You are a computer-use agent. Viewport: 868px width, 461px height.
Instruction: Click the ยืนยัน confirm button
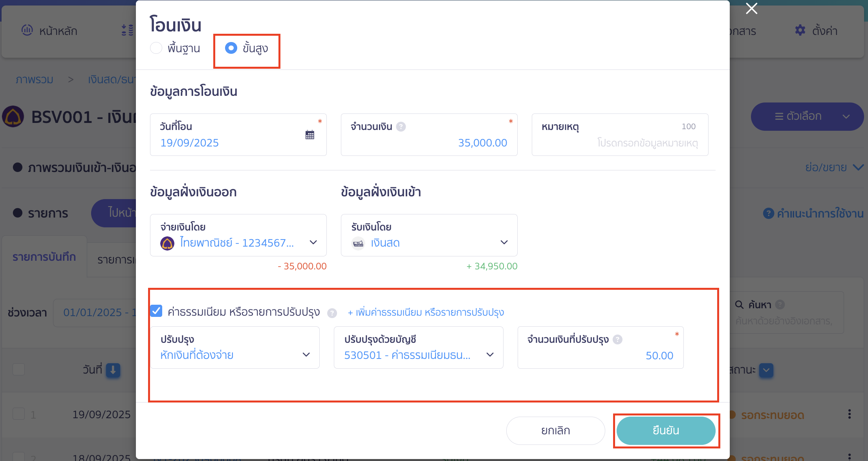coord(666,430)
